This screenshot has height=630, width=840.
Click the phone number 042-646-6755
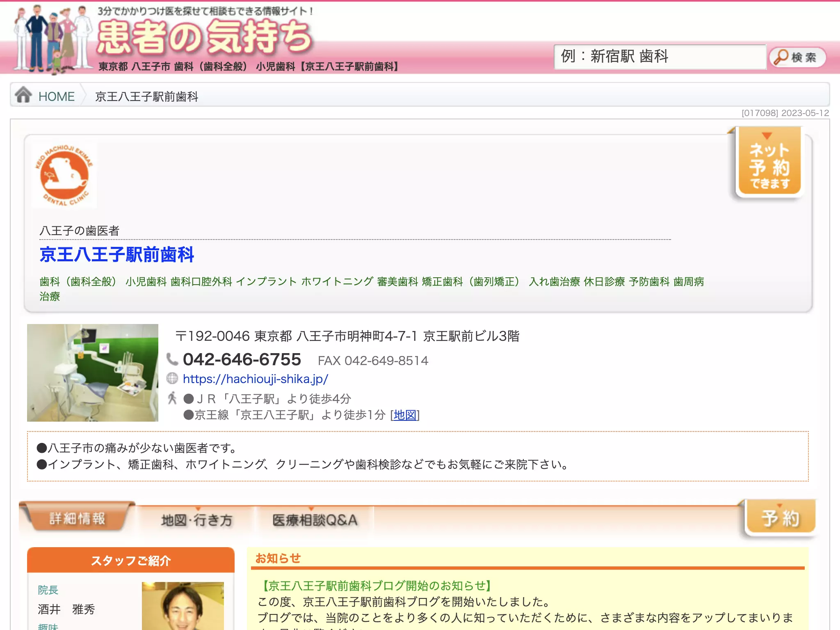[x=242, y=360]
